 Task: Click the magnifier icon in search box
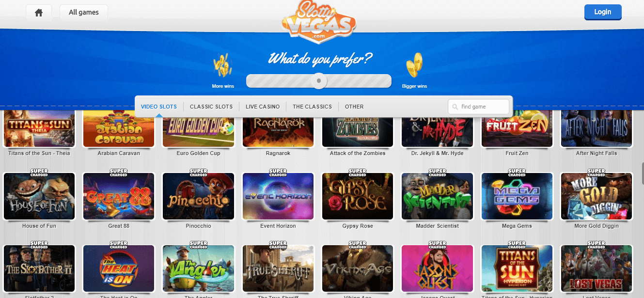pyautogui.click(x=455, y=107)
